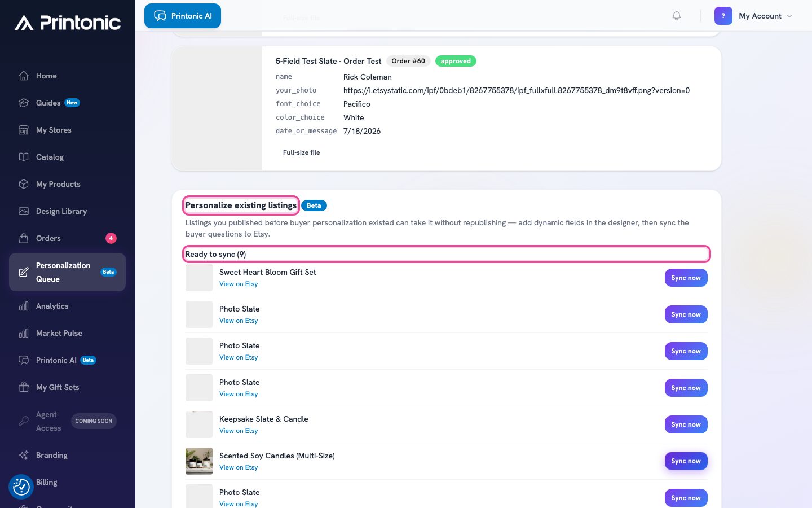The height and width of the screenshot is (508, 812).
Task: Click the Personalization Queue pencil icon
Action: tap(24, 272)
